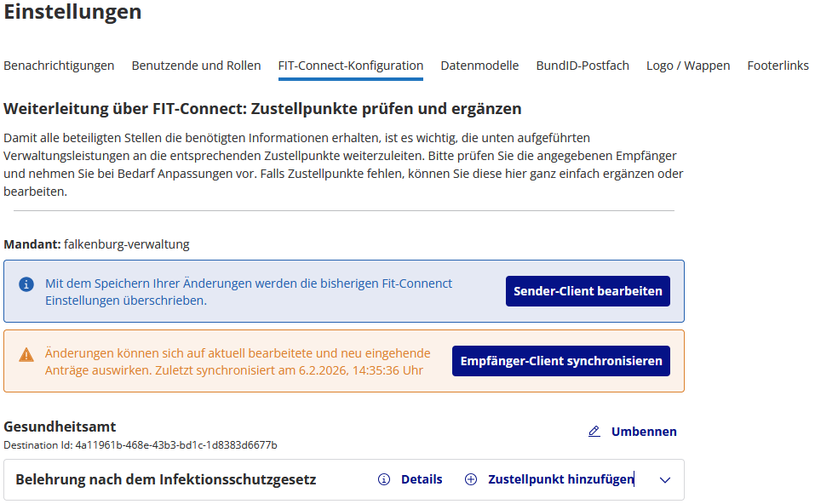Switch to the BundID-Postfach tab
815x504 pixels.
tap(583, 65)
